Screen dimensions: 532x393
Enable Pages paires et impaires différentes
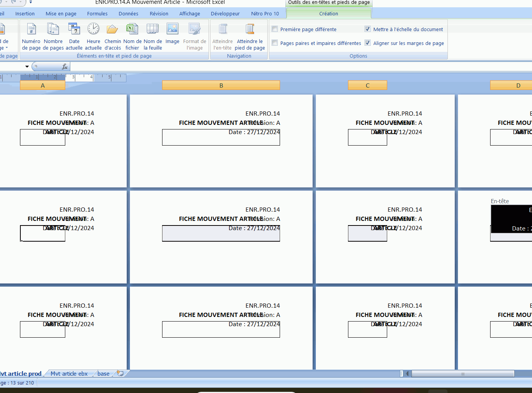click(275, 43)
